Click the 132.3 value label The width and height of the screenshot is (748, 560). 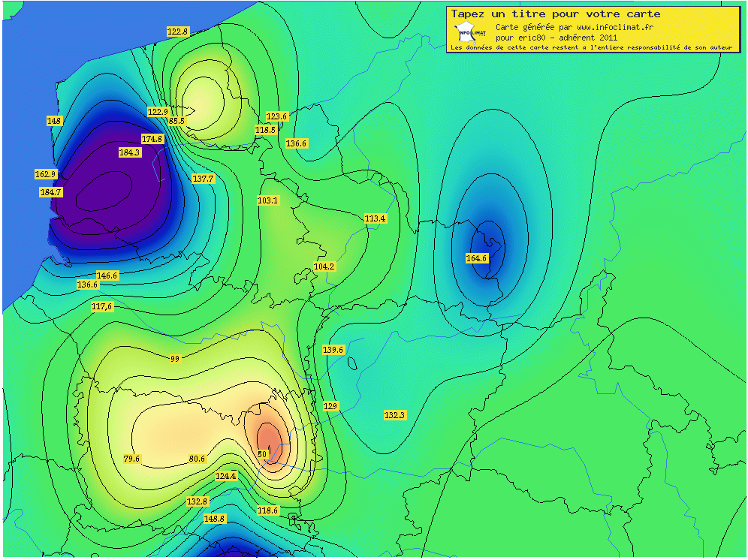click(x=394, y=415)
